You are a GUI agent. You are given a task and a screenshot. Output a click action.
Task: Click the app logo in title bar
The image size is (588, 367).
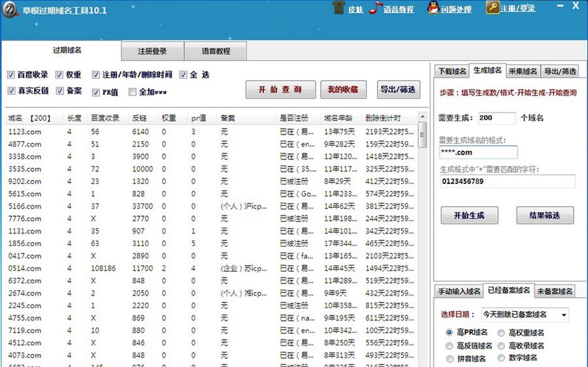(10, 10)
